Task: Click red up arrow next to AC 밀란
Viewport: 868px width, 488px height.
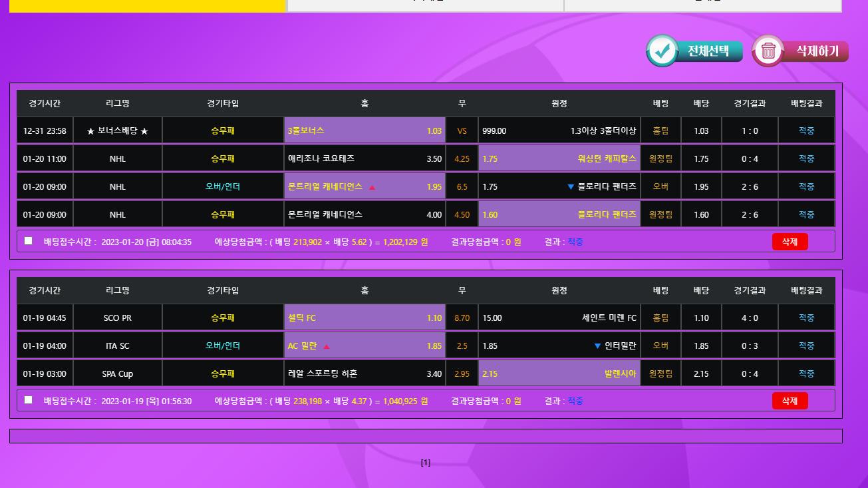Action: coord(326,346)
